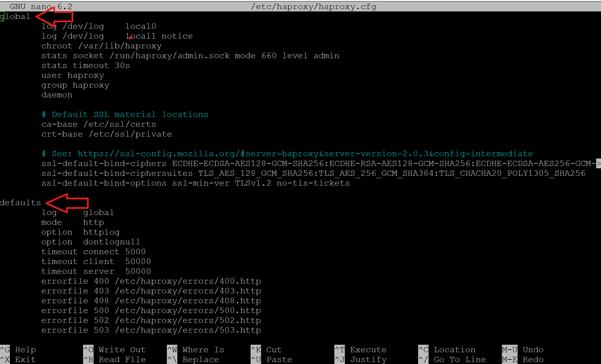Place cursor on the 'defaults' section header
The width and height of the screenshot is (601, 364).
pos(20,203)
